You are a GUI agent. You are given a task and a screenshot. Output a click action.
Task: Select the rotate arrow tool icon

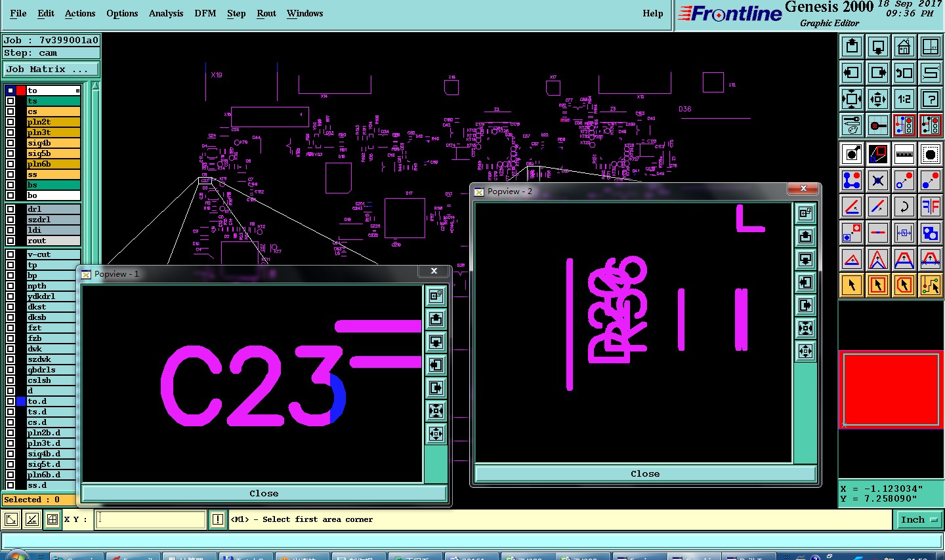point(904,207)
